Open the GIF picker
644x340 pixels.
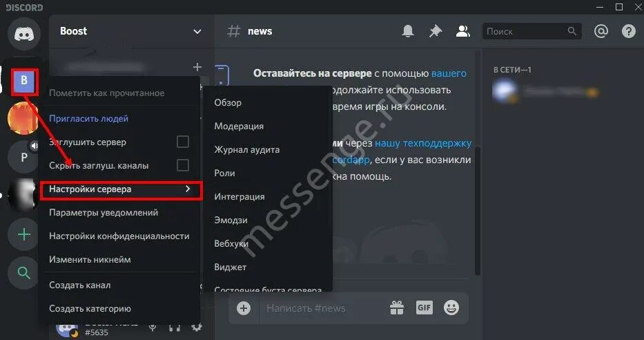[x=425, y=308]
